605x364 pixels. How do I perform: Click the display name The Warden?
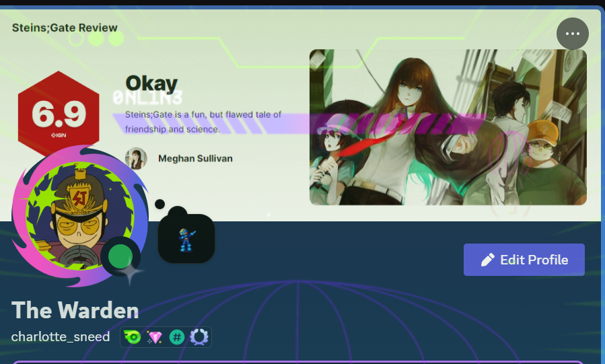pyautogui.click(x=75, y=310)
